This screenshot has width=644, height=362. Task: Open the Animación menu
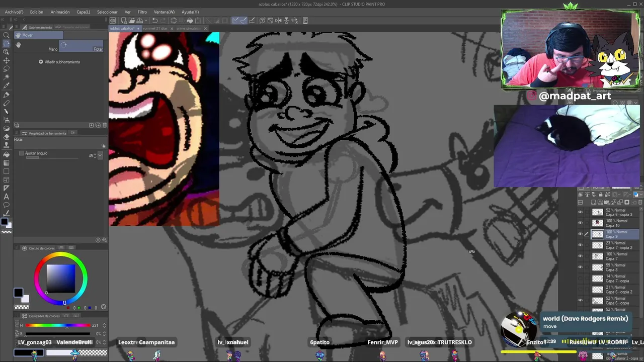tap(60, 12)
